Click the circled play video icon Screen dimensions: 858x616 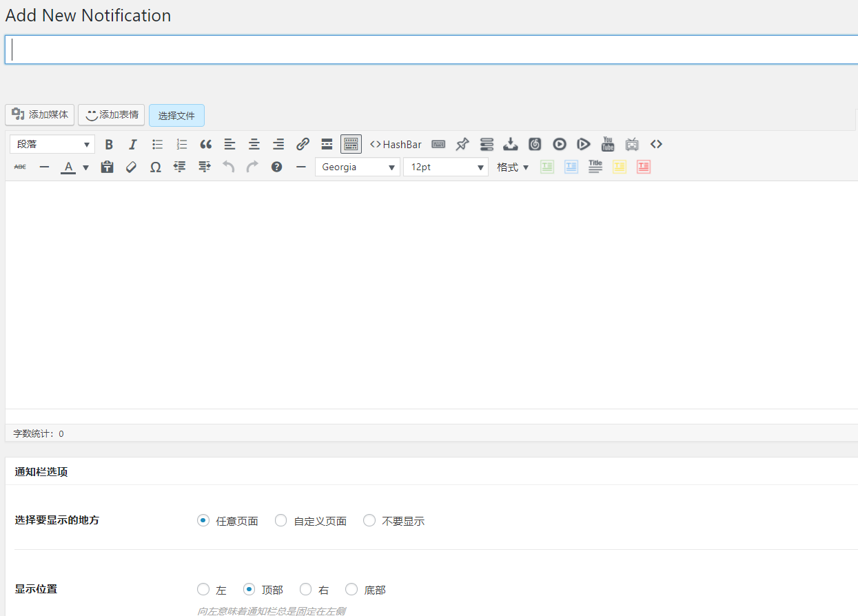tap(560, 144)
